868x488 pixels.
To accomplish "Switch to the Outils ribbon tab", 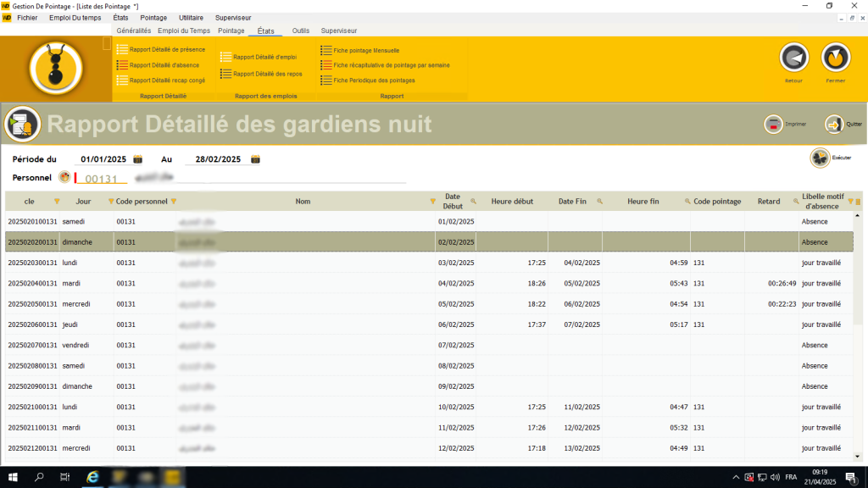I will [x=302, y=30].
